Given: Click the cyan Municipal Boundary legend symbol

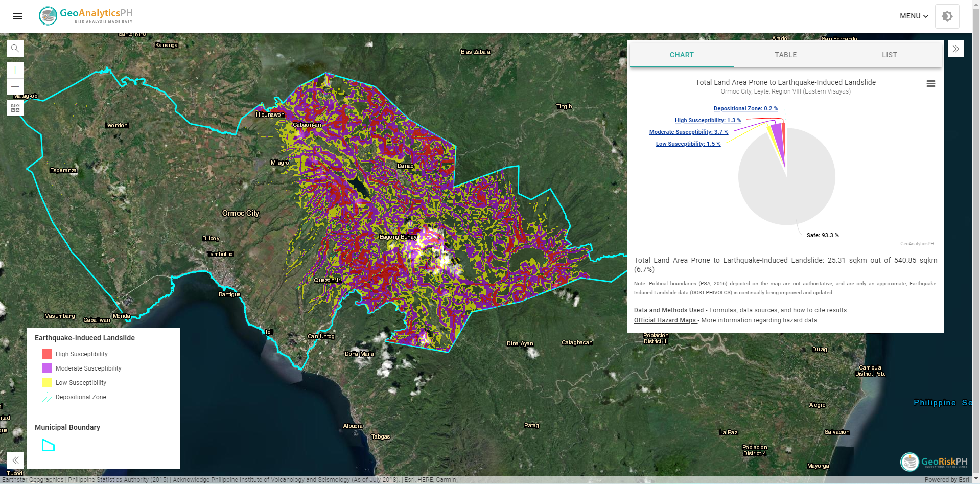Looking at the screenshot, I should 48,445.
